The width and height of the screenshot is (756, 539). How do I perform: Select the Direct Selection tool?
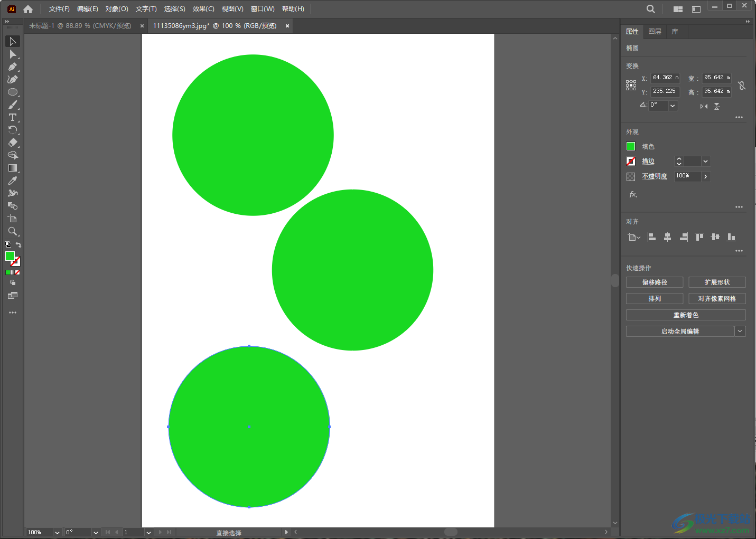pyautogui.click(x=13, y=54)
